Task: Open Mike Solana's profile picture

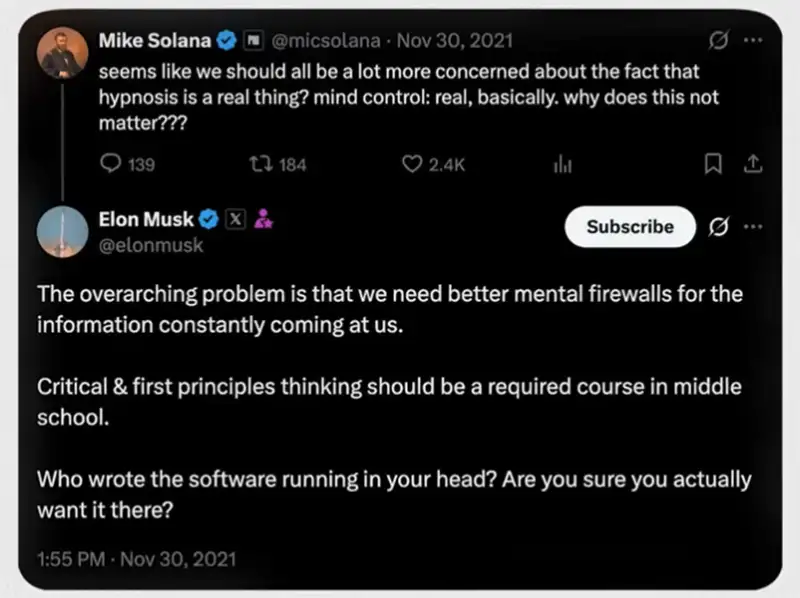Action: pos(63,55)
